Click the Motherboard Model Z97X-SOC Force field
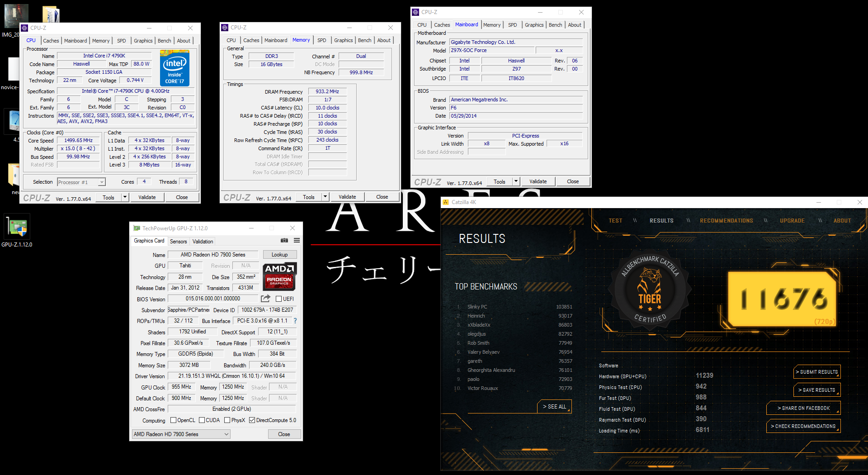Screen dimensions: 868x475 (493, 50)
